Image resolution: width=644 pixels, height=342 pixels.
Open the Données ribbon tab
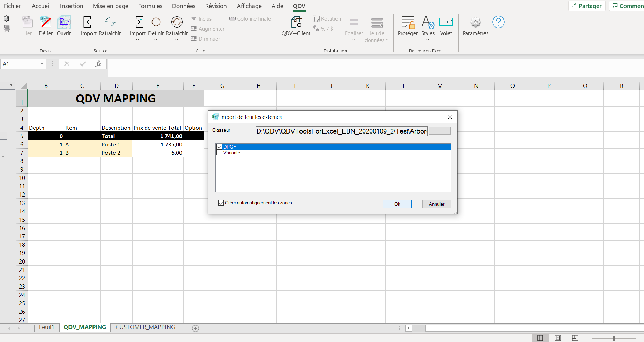coord(184,6)
